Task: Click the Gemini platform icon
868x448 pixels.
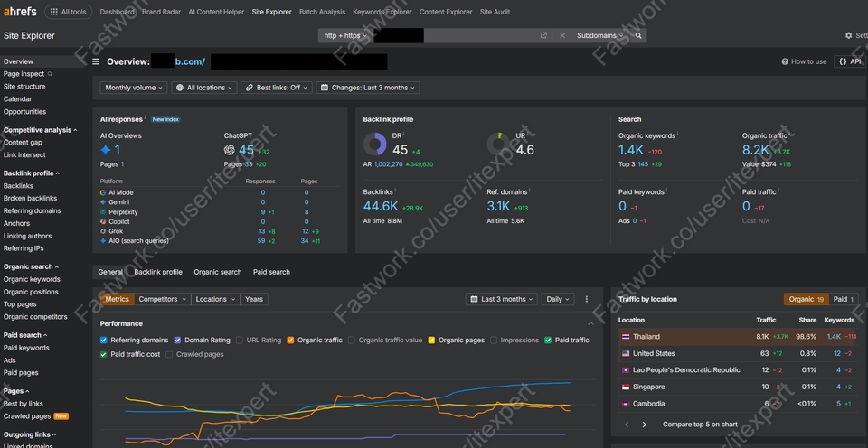Action: coord(103,202)
